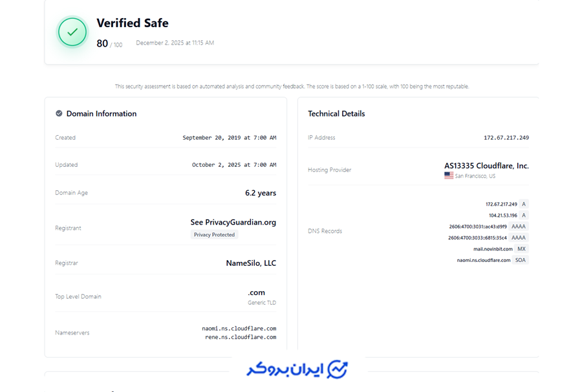The height and width of the screenshot is (392, 582).
Task: Click the main IP address 172.67.217.249 value
Action: pos(506,138)
